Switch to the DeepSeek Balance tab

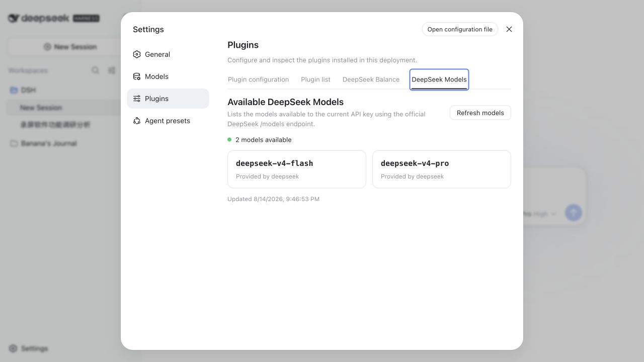click(x=371, y=79)
